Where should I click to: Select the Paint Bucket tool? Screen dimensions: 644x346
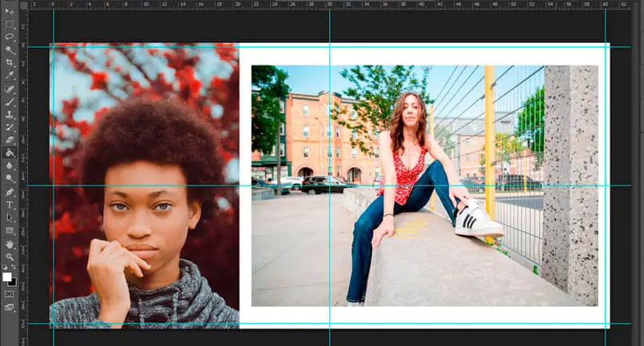pos(10,153)
